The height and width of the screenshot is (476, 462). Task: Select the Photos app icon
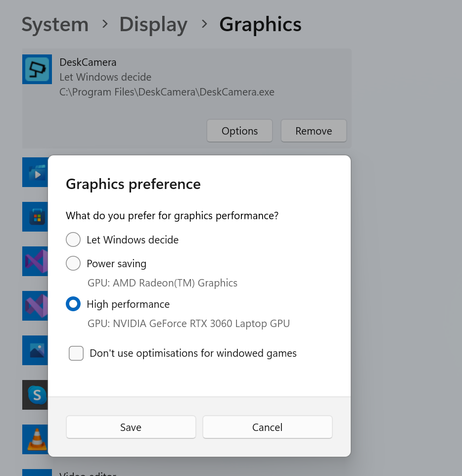coord(35,350)
